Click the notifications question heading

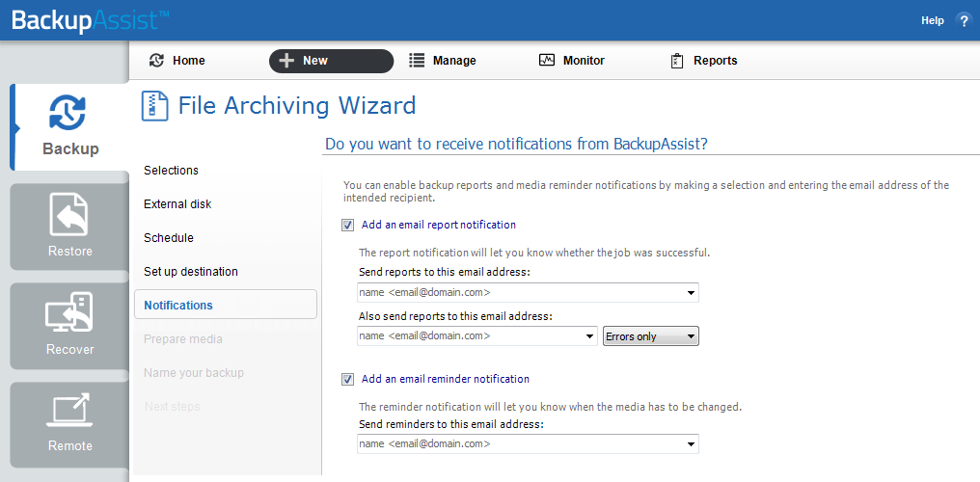[516, 145]
